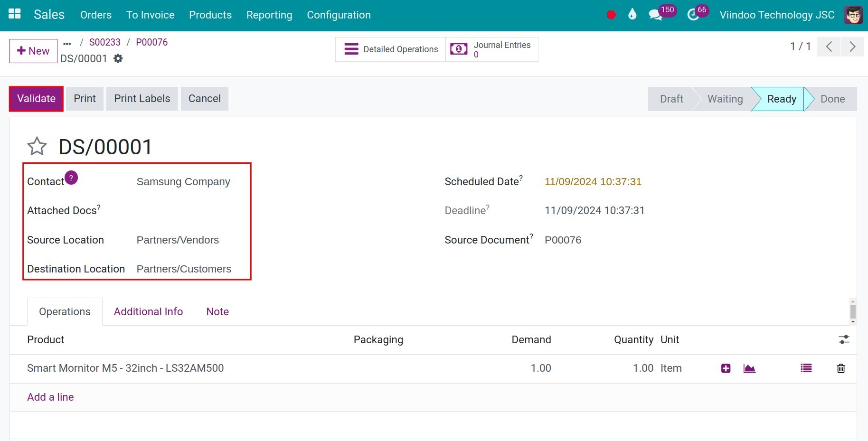Screen dimensions: 868x441
Task: Click the Quantity column header
Action: (x=633, y=340)
